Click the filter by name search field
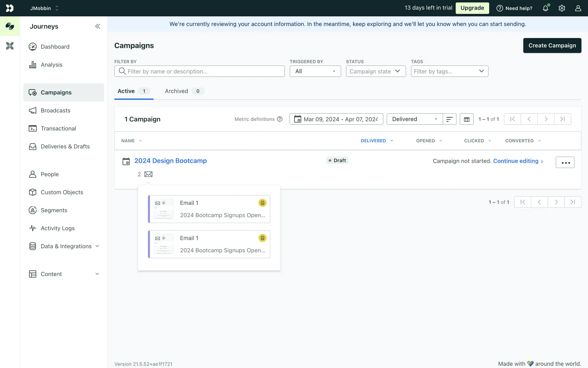 click(200, 71)
